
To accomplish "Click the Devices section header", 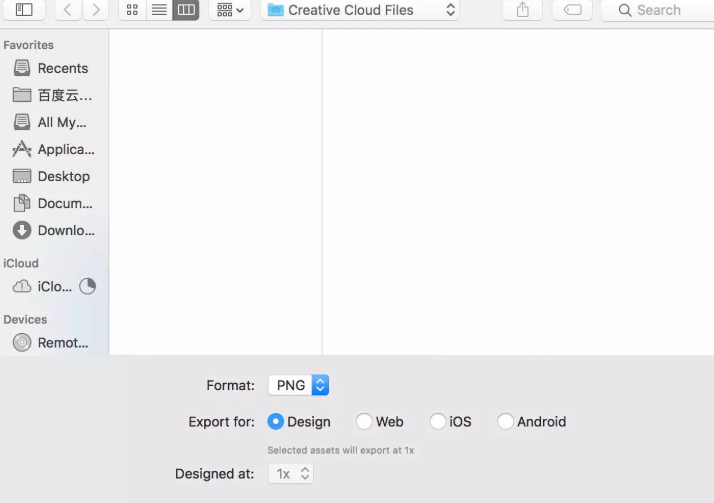I will point(25,320).
